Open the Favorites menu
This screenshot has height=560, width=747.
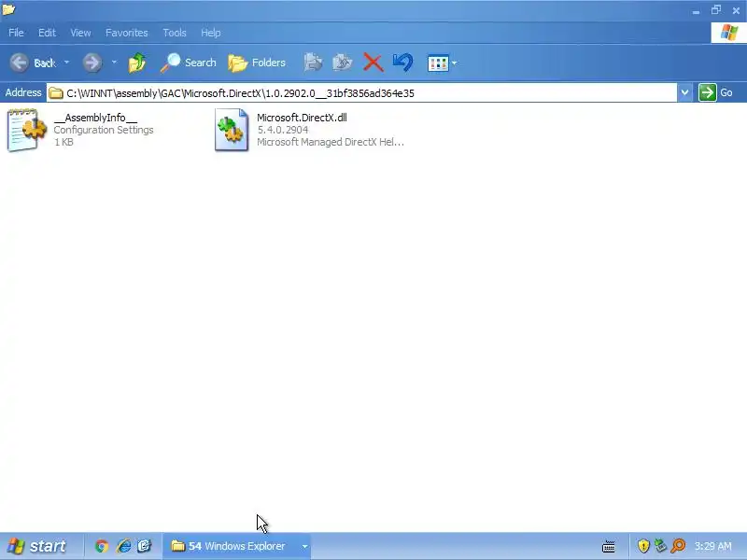pyautogui.click(x=126, y=33)
